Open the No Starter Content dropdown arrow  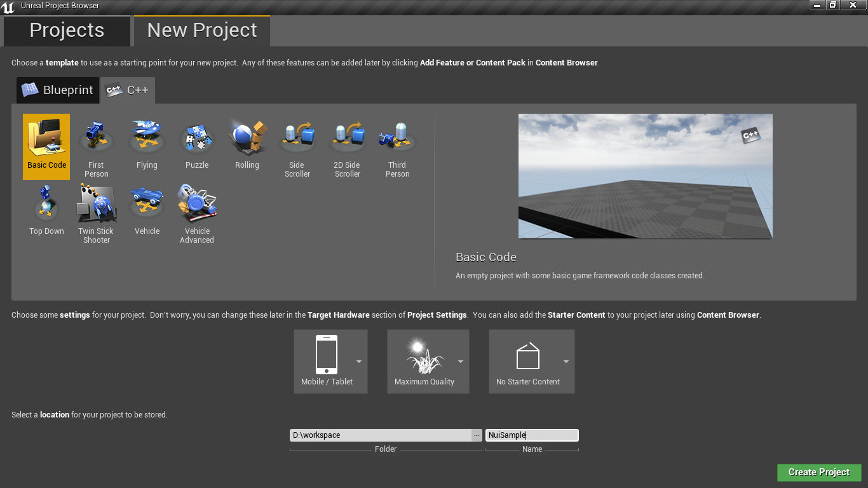point(566,362)
